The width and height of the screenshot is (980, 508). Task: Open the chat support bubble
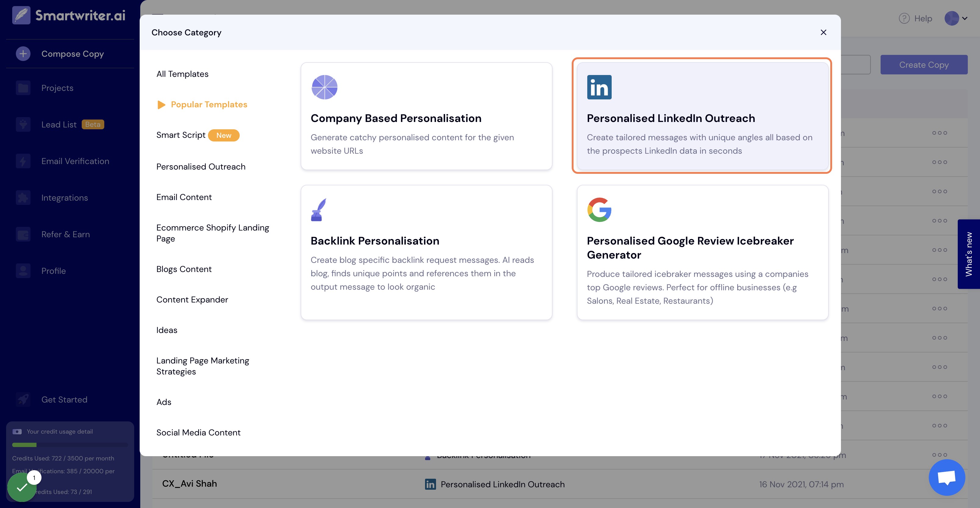pyautogui.click(x=946, y=477)
